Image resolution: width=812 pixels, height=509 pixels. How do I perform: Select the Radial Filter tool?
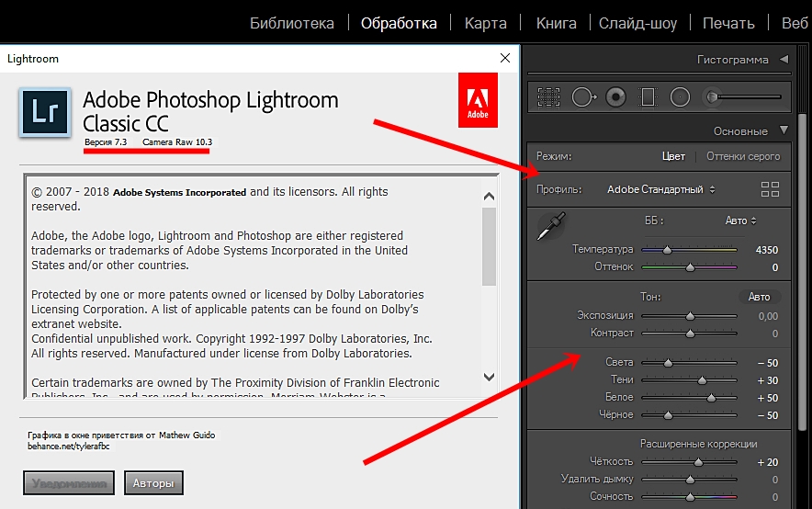click(x=680, y=96)
